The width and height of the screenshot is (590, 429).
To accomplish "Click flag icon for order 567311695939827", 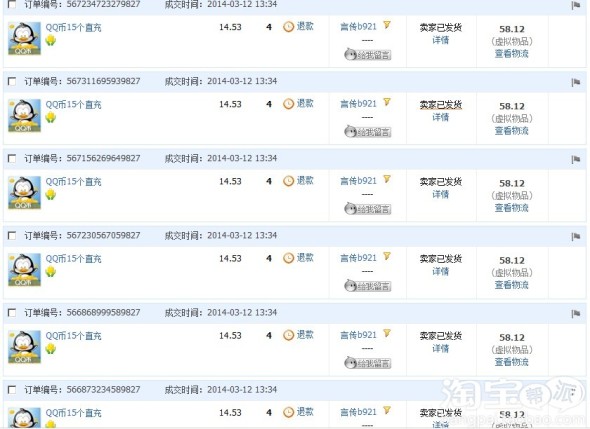I will click(575, 82).
